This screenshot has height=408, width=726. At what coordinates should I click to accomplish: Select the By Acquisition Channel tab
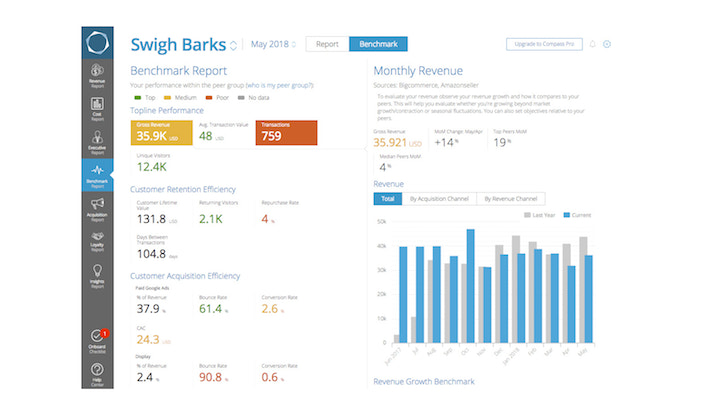click(439, 199)
